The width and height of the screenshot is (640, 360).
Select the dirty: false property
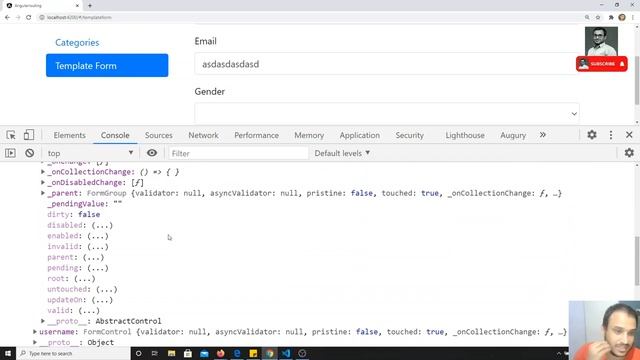click(73, 214)
